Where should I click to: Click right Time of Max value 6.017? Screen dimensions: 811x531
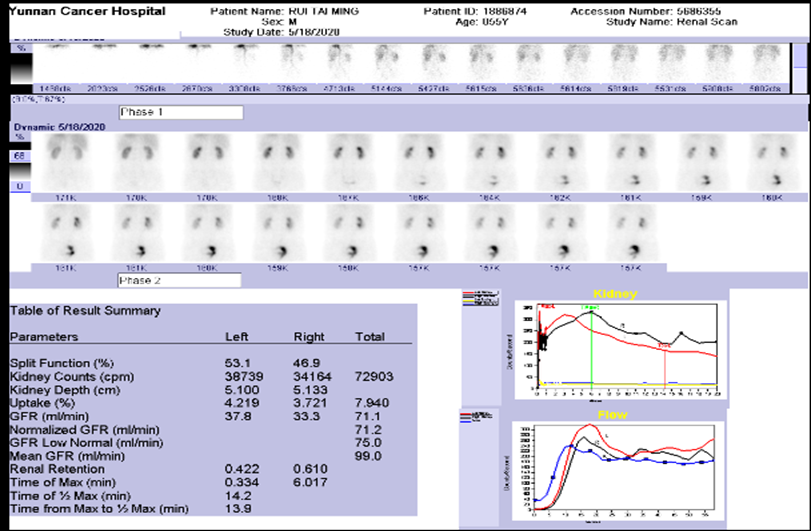(x=310, y=482)
